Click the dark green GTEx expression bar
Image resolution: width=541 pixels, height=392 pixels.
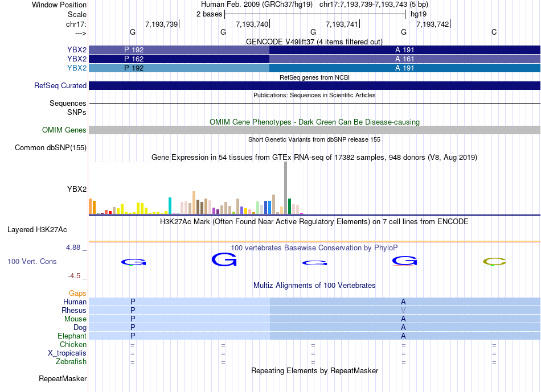pos(289,206)
